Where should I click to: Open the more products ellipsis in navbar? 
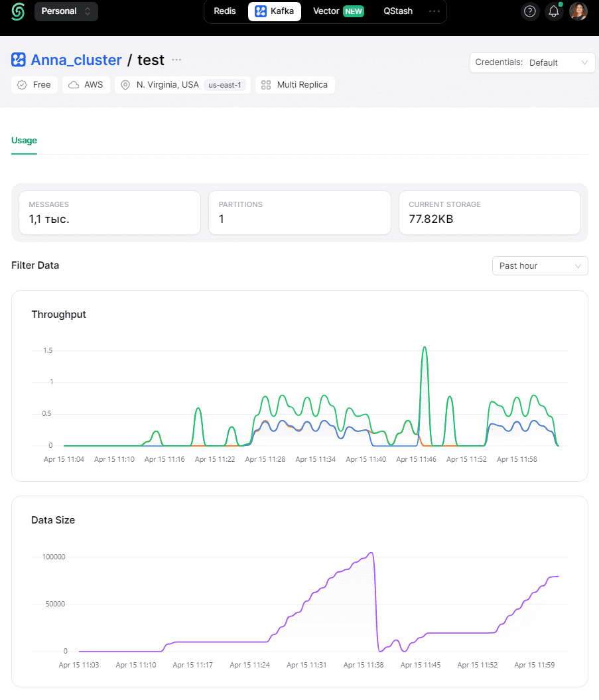(x=434, y=11)
